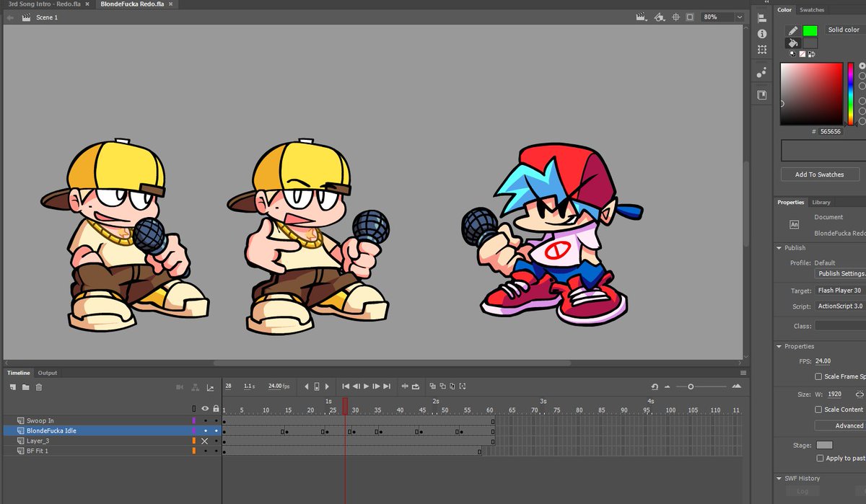Open the Solid color type dropdown
Image resolution: width=866 pixels, height=504 pixels.
(844, 30)
